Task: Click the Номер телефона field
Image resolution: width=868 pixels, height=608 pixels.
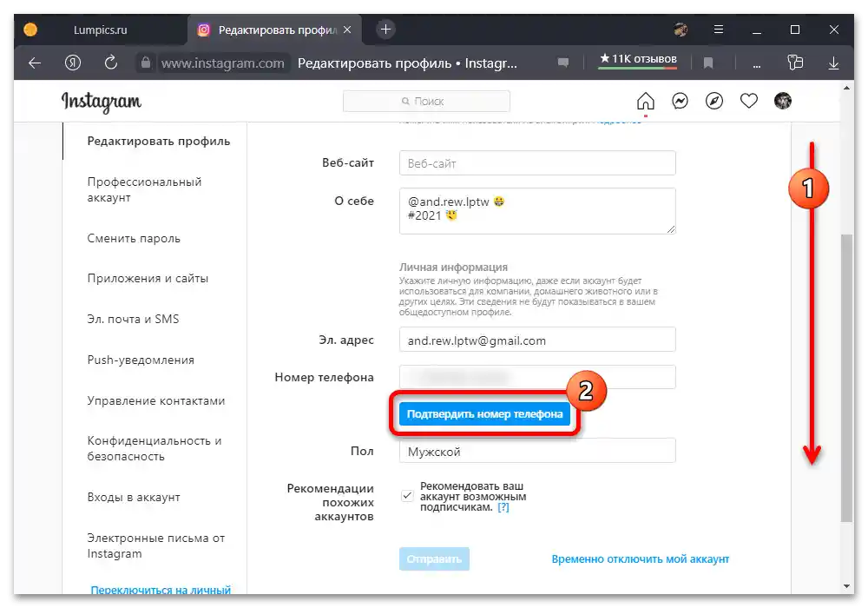Action: coord(537,377)
